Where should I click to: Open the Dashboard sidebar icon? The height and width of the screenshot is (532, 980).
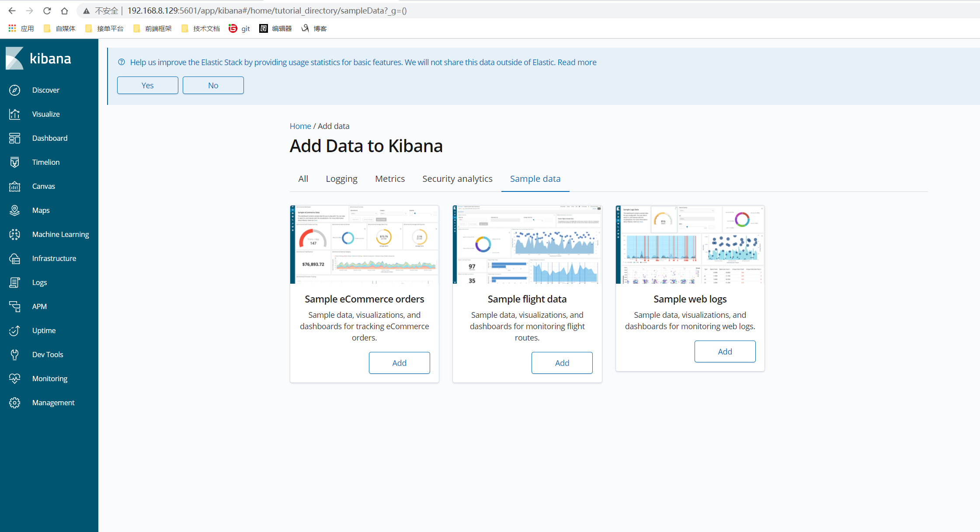(14, 138)
